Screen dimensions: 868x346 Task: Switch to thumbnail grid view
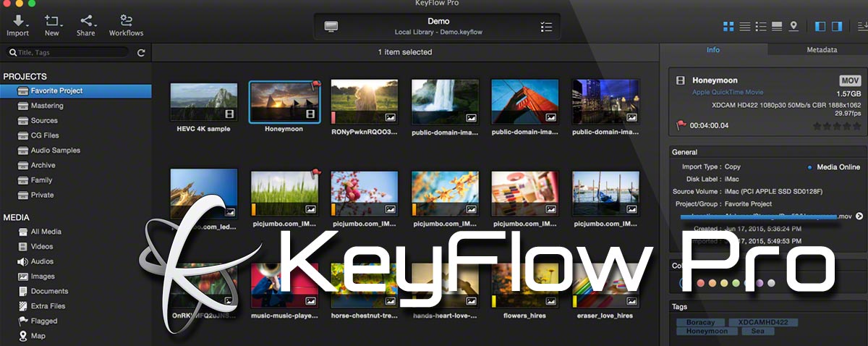point(728,27)
